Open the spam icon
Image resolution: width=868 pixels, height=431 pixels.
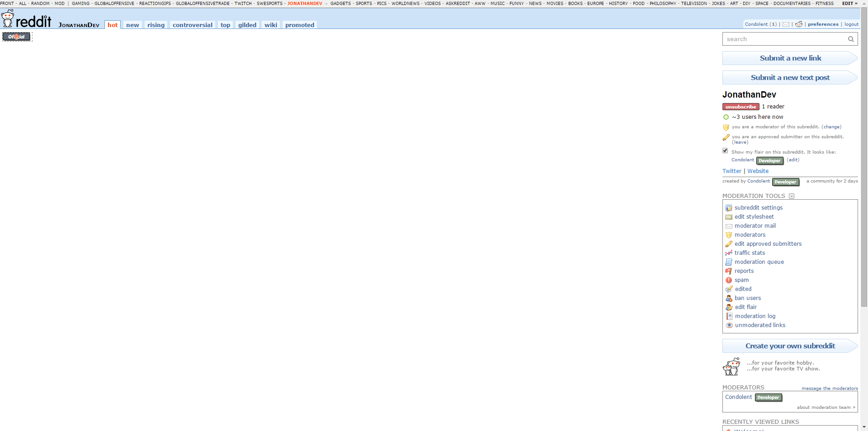coord(729,280)
